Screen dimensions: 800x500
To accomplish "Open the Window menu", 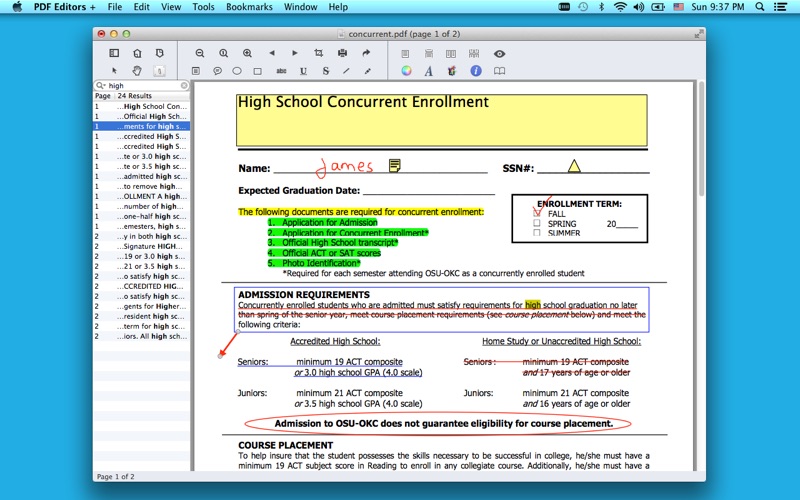I will pyautogui.click(x=301, y=7).
